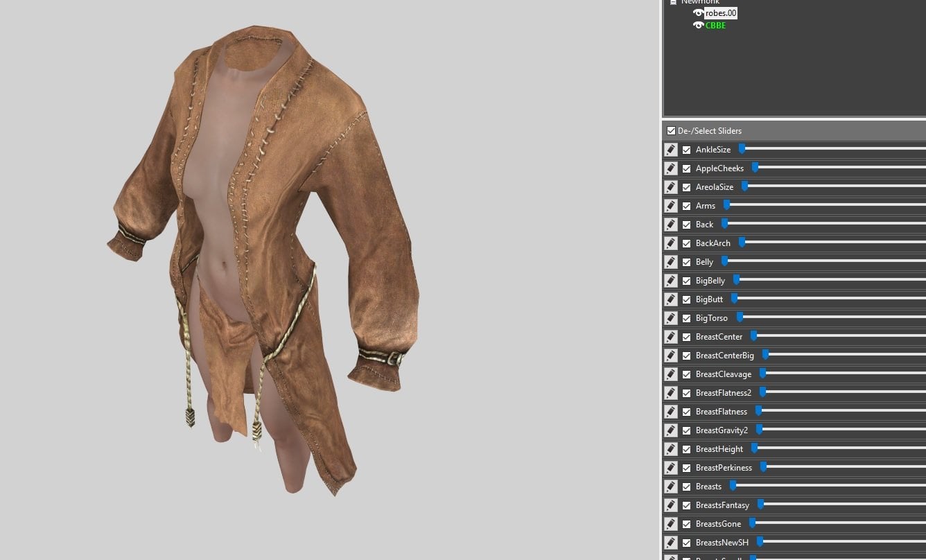Click the BreastsNewSH slider thumb

point(760,541)
